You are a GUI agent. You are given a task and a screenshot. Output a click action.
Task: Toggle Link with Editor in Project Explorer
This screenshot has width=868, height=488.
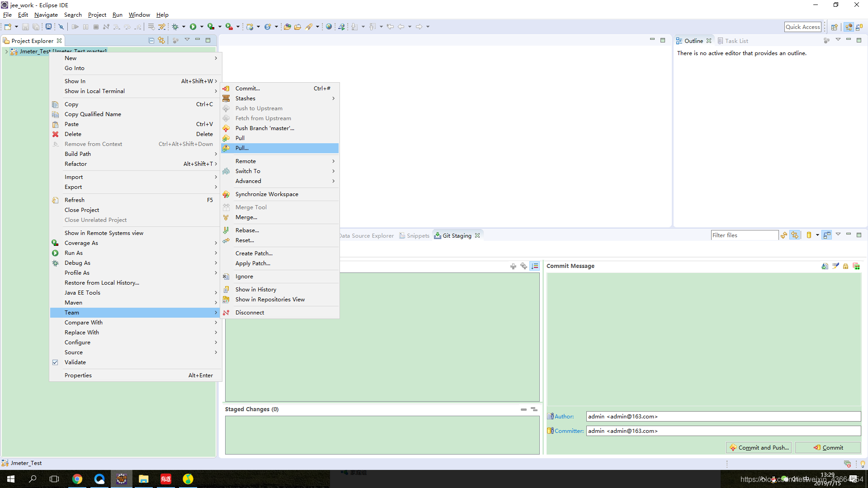click(162, 40)
